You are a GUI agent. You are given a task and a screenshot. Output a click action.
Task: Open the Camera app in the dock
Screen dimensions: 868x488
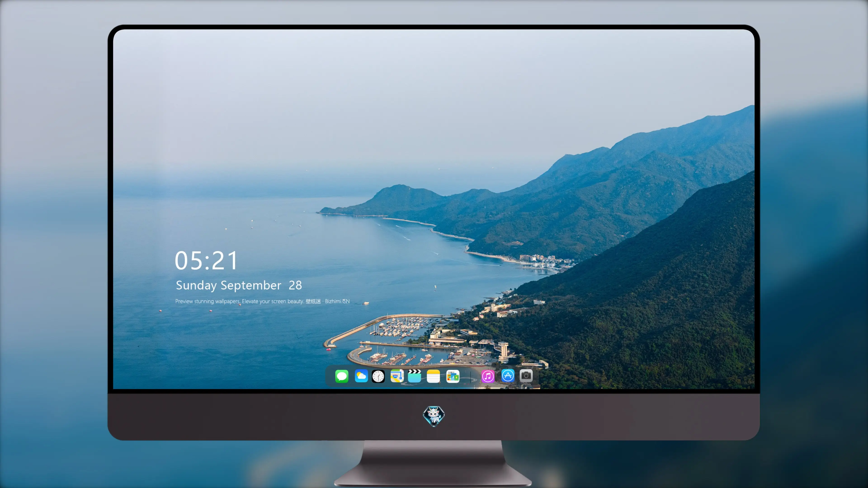tap(526, 375)
